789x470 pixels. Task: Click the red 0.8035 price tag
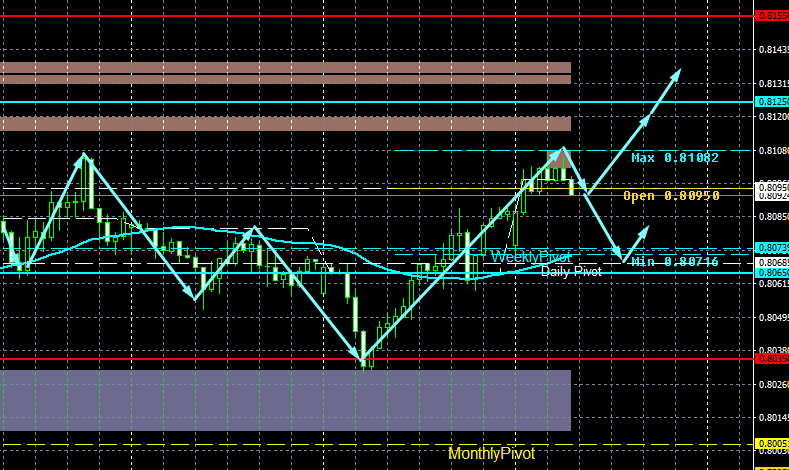pos(772,359)
